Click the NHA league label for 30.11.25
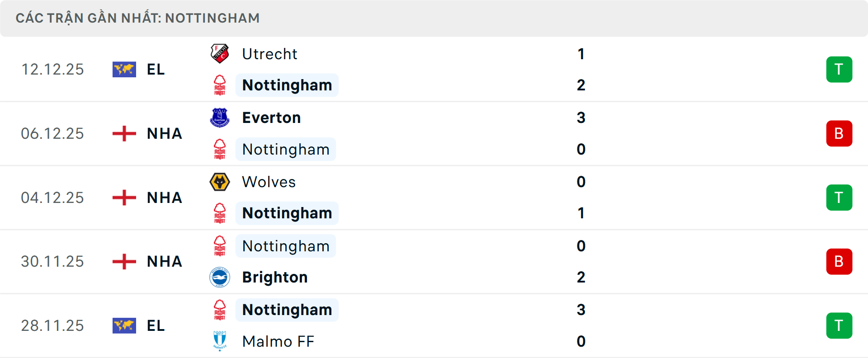 point(165,261)
